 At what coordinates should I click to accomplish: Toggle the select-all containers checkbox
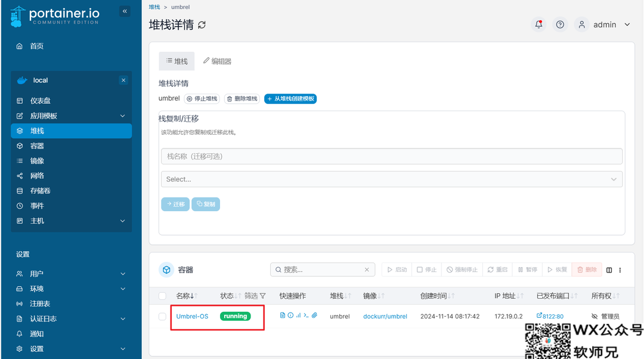[x=163, y=296]
